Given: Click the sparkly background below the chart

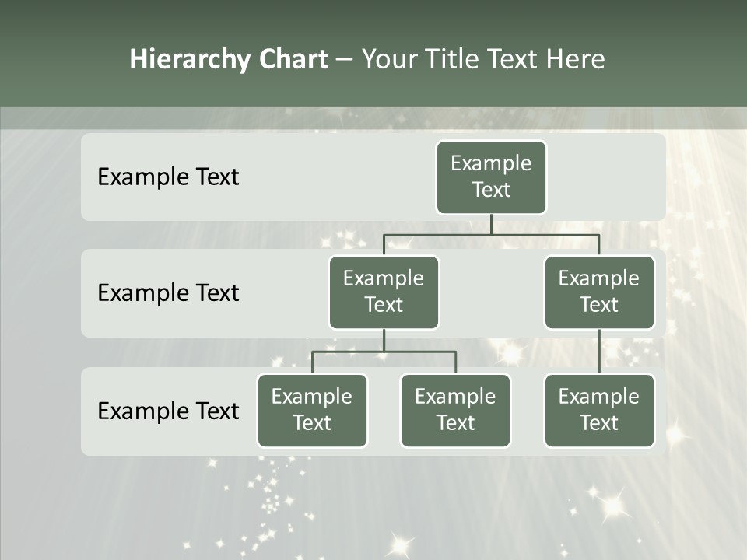Looking at the screenshot, I should [373, 506].
